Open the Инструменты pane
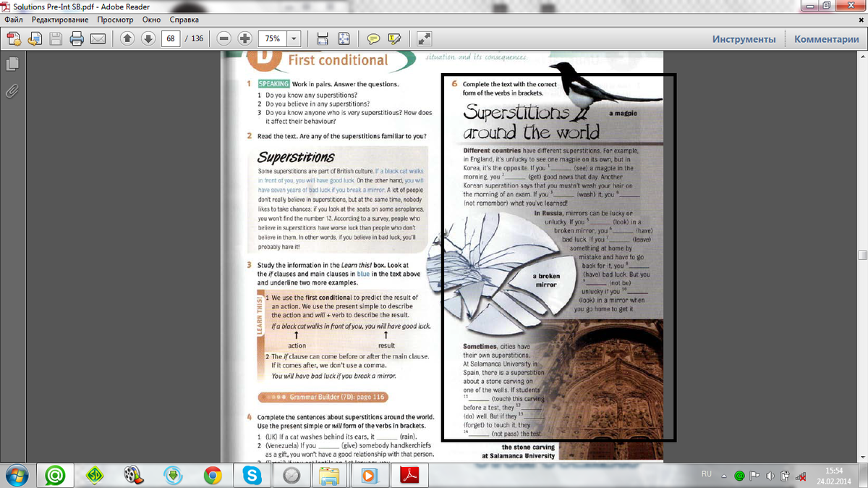 pos(744,39)
